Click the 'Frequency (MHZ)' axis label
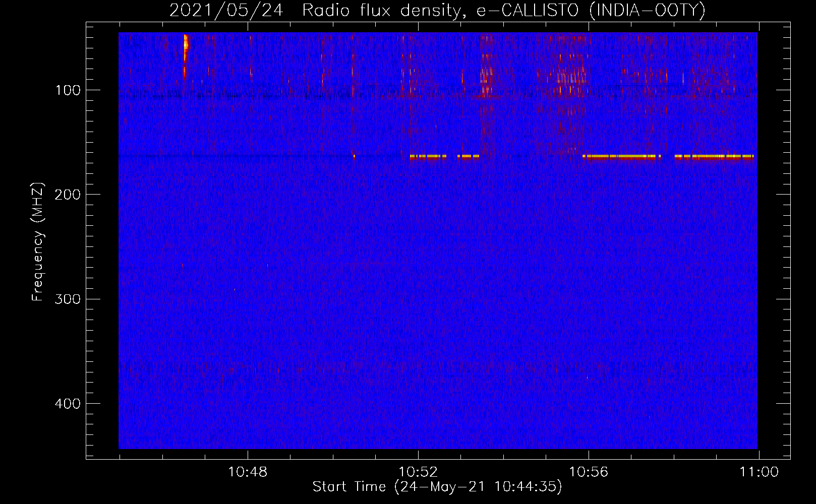 tap(38, 241)
